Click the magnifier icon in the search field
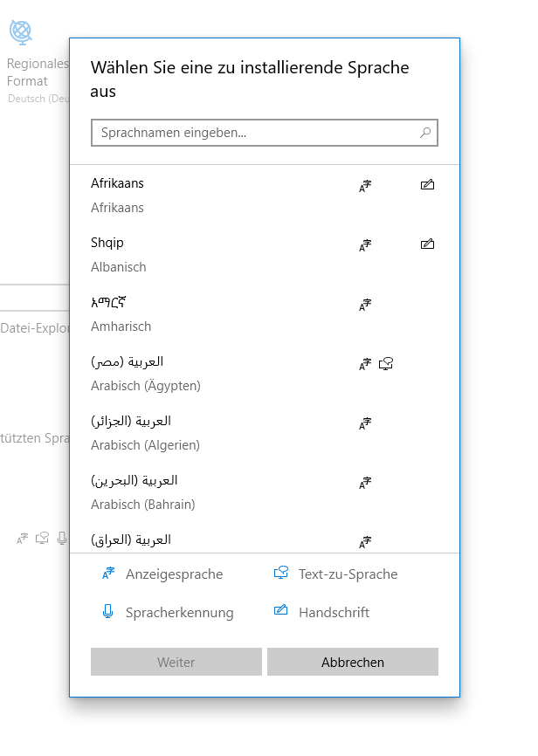 (425, 133)
